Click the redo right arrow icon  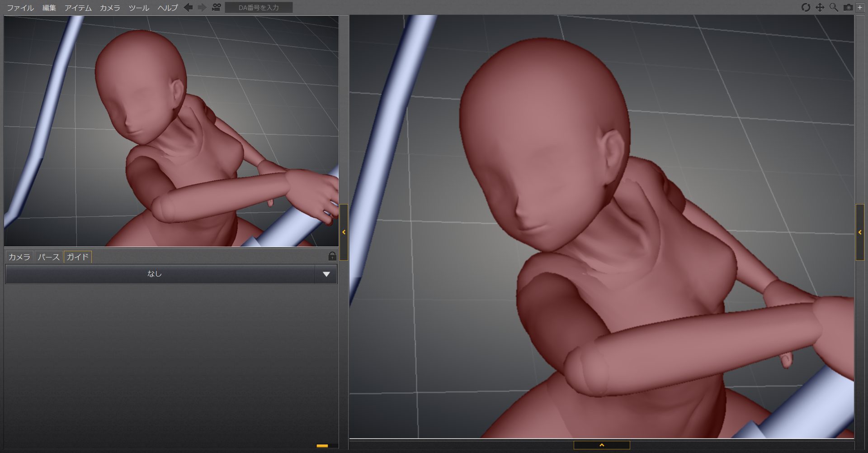point(202,7)
